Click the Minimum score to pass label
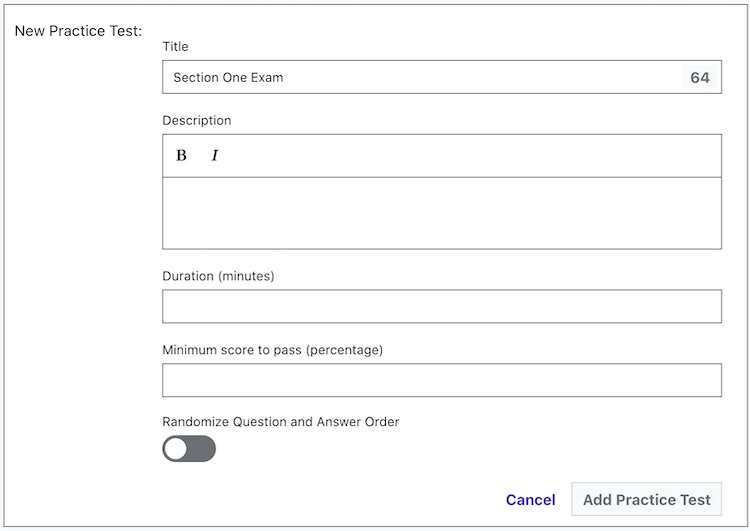 272,349
